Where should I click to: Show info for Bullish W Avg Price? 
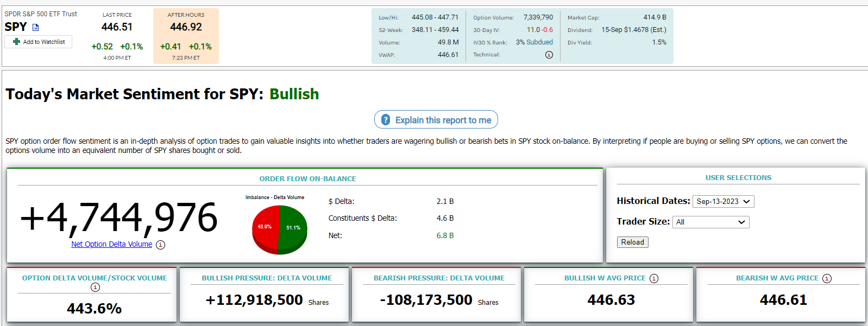(654, 278)
